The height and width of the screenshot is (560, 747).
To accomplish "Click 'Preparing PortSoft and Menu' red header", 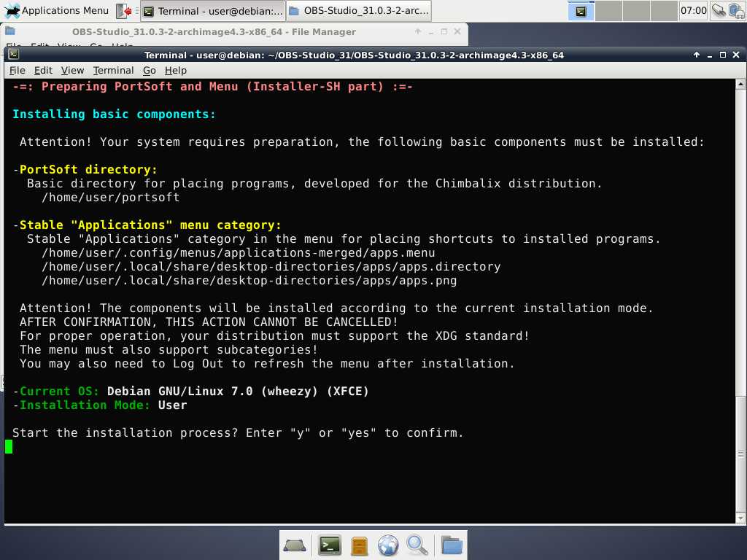I will [212, 87].
